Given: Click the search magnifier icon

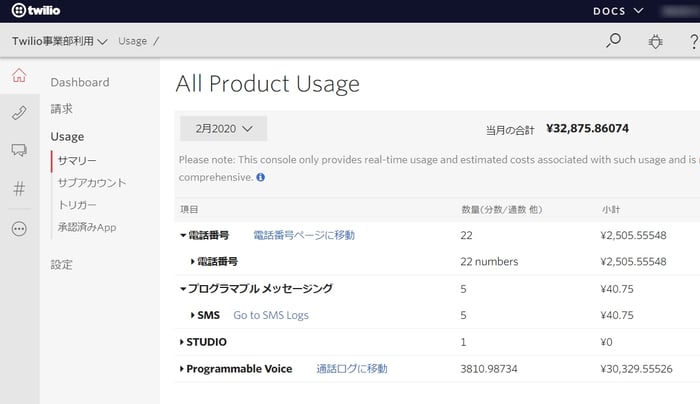Looking at the screenshot, I should click(x=613, y=41).
